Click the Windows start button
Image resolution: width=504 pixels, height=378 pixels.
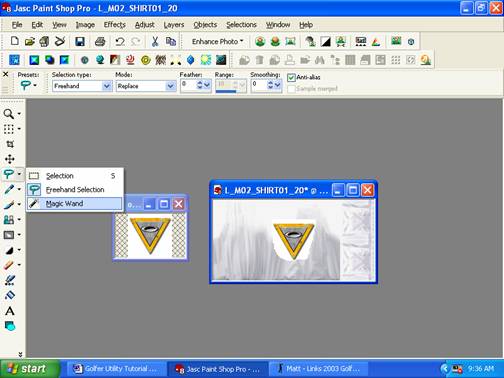tap(30, 368)
